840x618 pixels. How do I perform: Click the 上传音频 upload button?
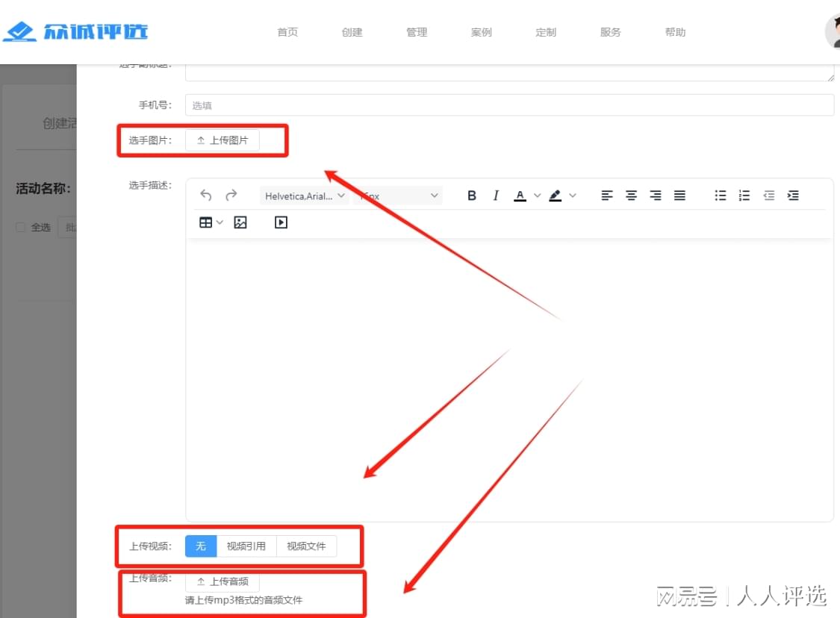click(223, 581)
